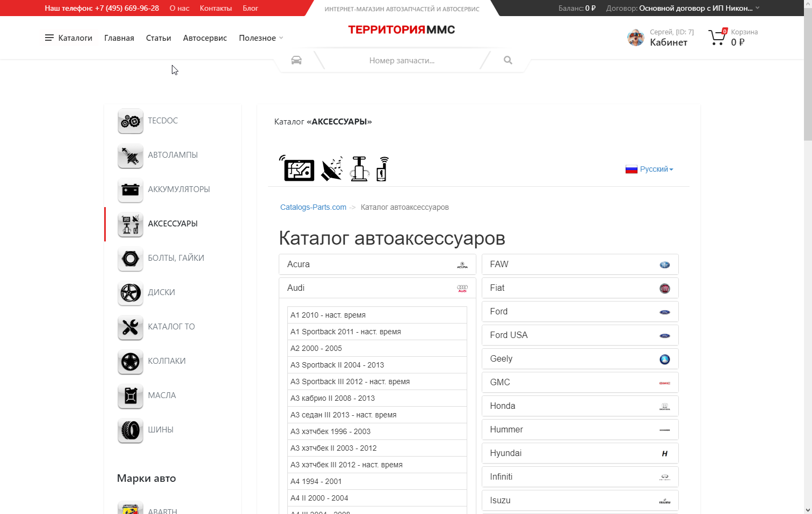
Task: Click the Баланс: 0 ₽ text
Action: click(x=577, y=8)
